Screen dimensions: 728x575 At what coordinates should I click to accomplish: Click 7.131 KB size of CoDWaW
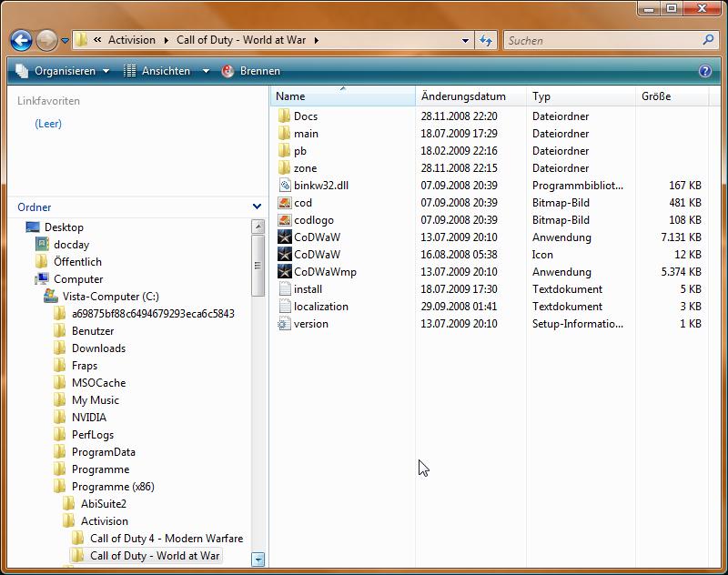681,237
